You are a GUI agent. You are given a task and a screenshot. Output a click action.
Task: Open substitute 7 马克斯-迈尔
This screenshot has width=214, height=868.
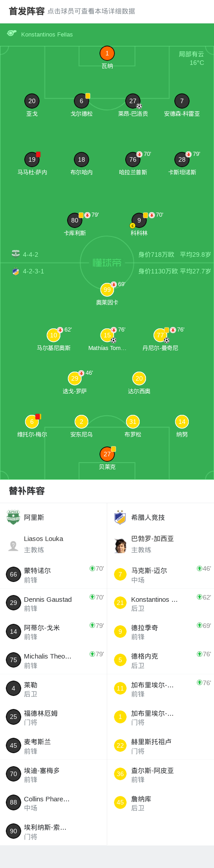pos(160,575)
